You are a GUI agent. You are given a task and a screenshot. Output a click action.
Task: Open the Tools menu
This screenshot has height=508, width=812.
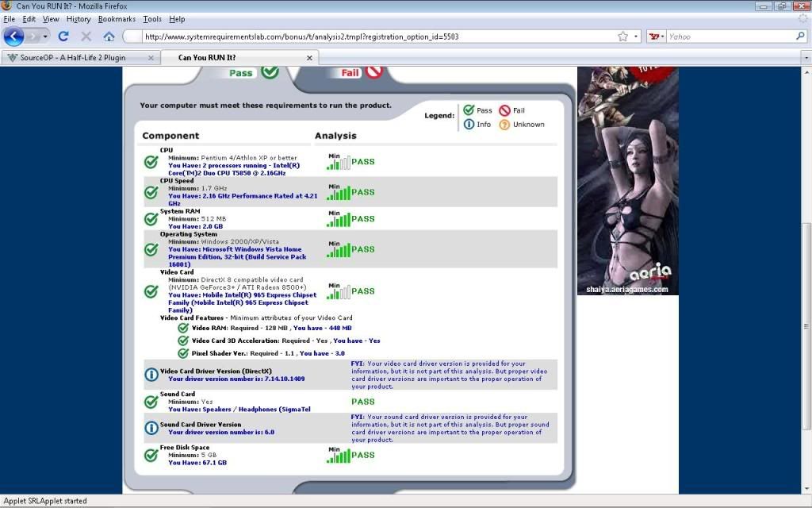152,19
